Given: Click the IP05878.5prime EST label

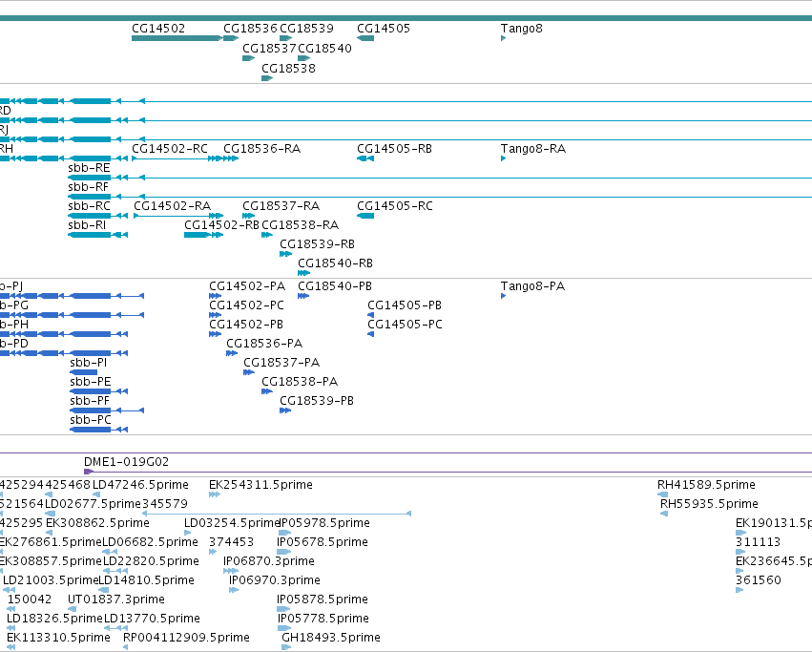Looking at the screenshot, I should (323, 599).
